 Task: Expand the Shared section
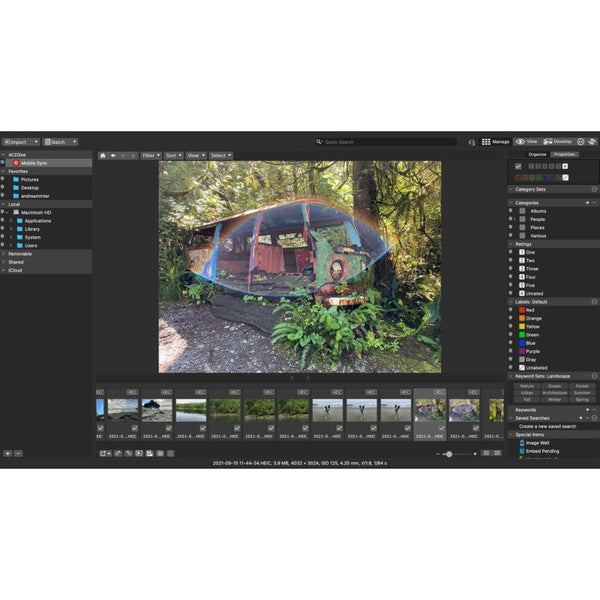(3, 262)
